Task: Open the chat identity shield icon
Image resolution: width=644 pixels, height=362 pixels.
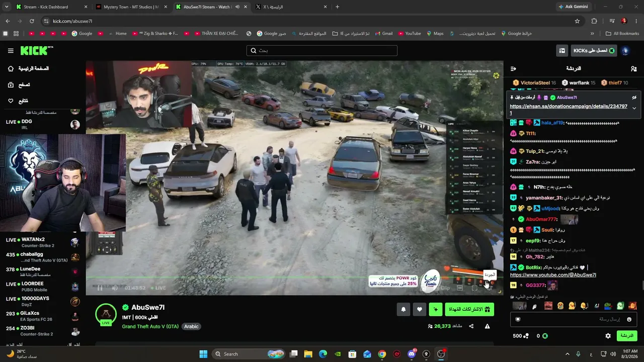Action: (518, 319)
